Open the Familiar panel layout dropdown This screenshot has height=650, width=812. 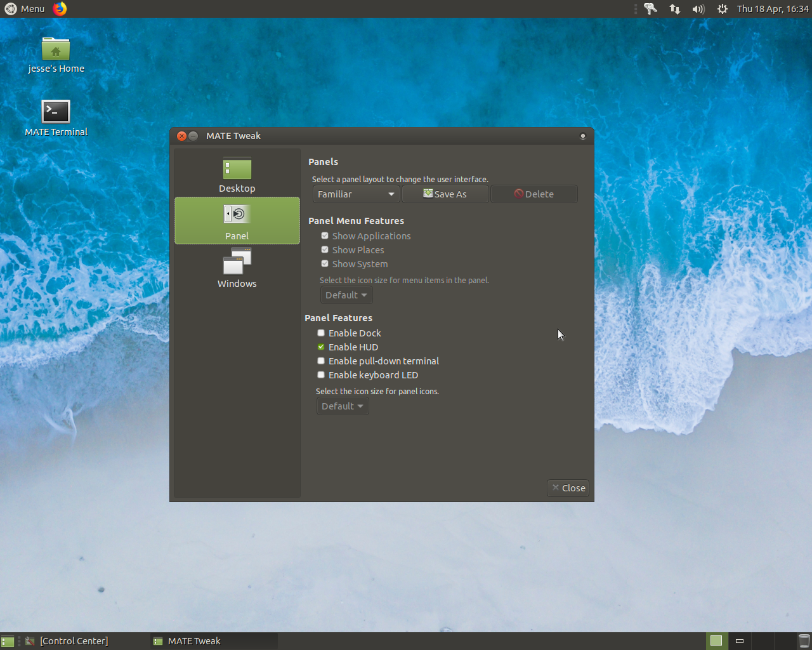click(356, 194)
